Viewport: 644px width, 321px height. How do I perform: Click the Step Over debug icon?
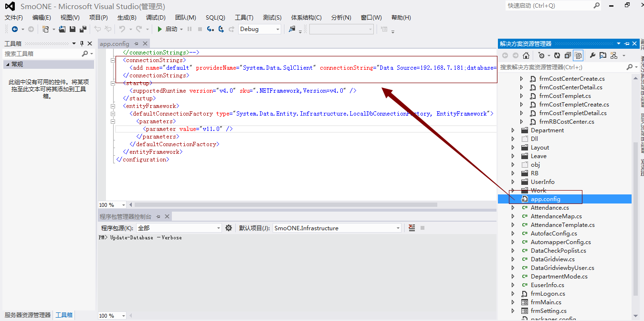pyautogui.click(x=221, y=29)
